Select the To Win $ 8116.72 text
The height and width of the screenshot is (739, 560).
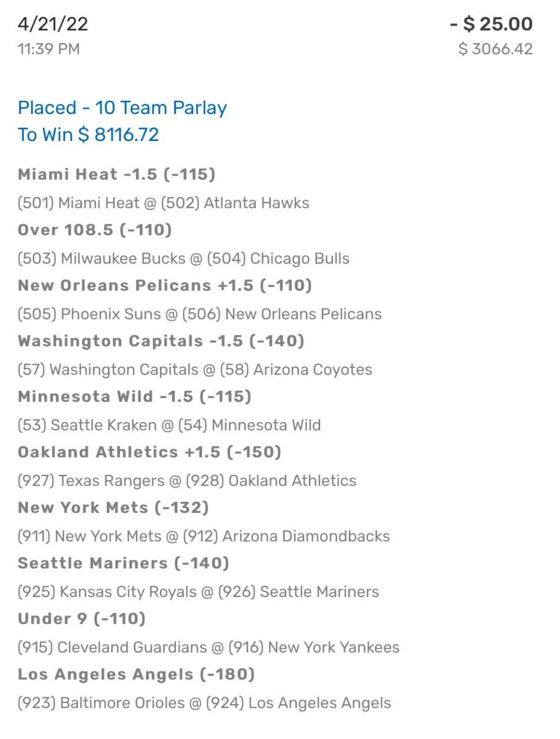88,135
